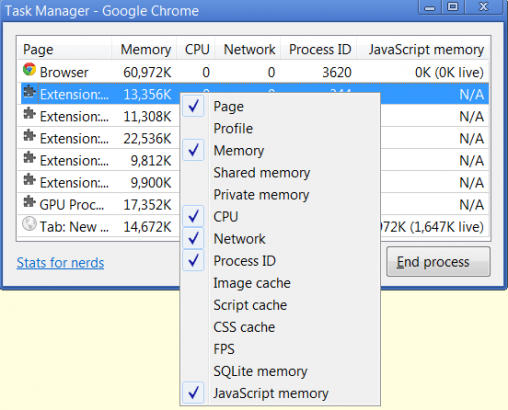
Task: Select the GPU Proc... row name
Action: (x=72, y=205)
